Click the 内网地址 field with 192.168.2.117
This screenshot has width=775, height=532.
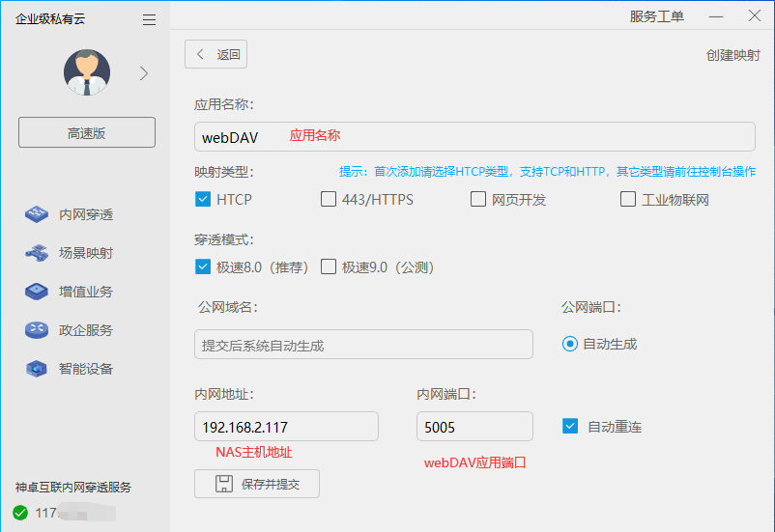click(286, 427)
